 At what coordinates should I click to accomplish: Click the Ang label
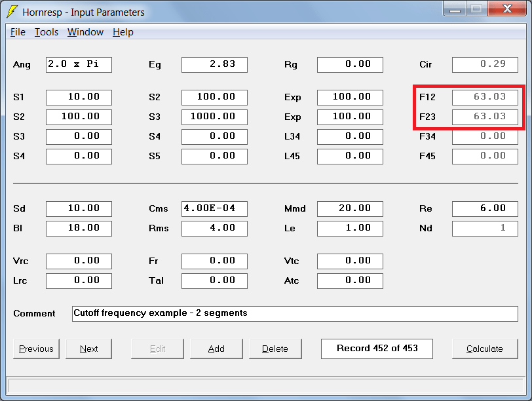click(22, 65)
